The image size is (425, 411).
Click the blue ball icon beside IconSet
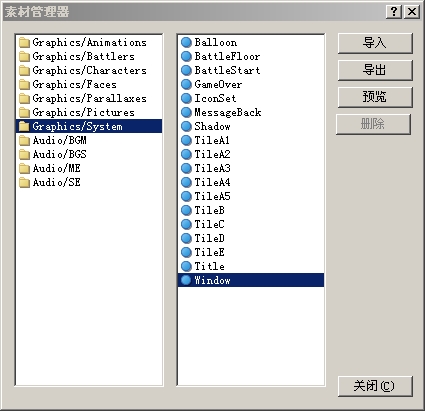coord(186,99)
